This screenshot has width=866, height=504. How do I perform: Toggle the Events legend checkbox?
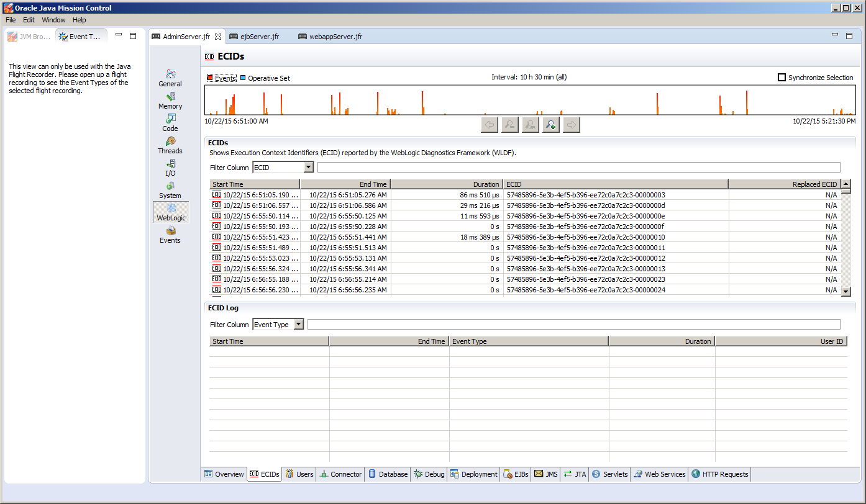[x=211, y=78]
